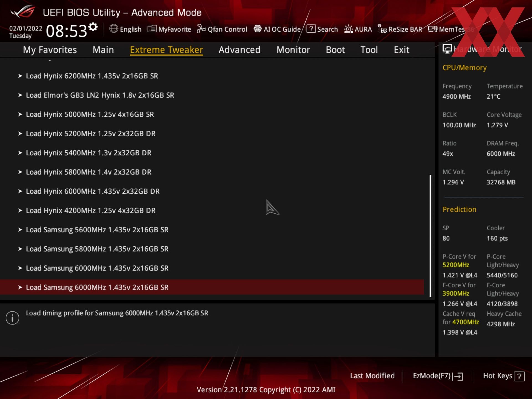Click the 4900 MHz frequency value
The image size is (532, 399).
tap(456, 97)
